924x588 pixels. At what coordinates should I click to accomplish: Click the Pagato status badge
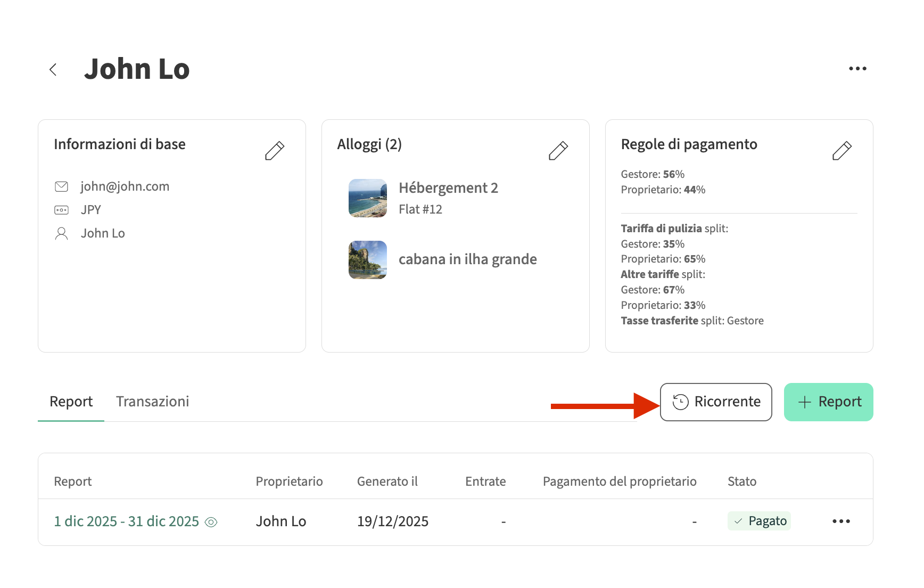pyautogui.click(x=759, y=521)
